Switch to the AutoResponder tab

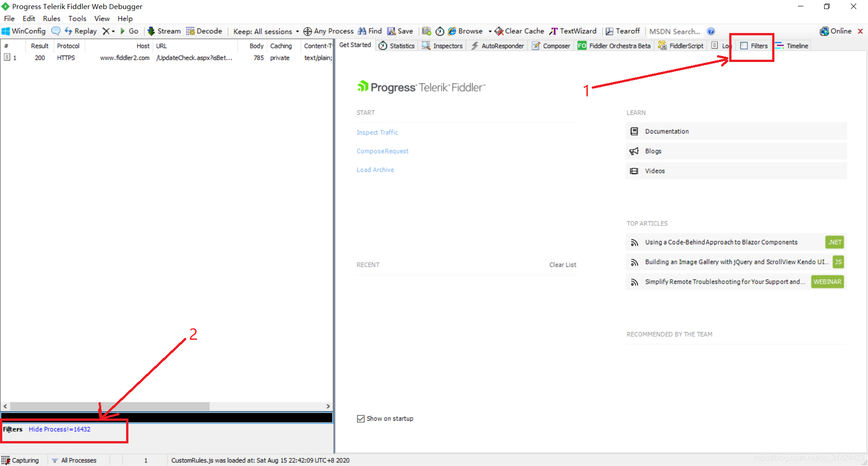tap(497, 46)
